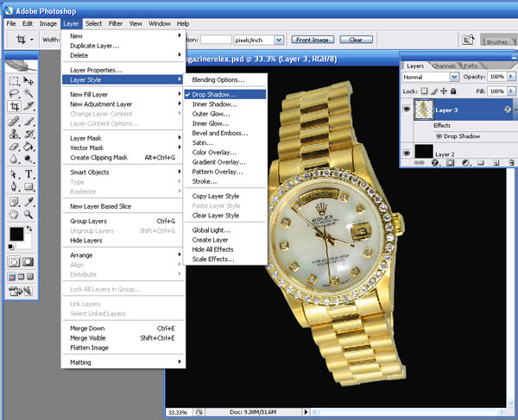Select the Eyedropper tool
This screenshot has height=420, width=518.
(x=28, y=202)
